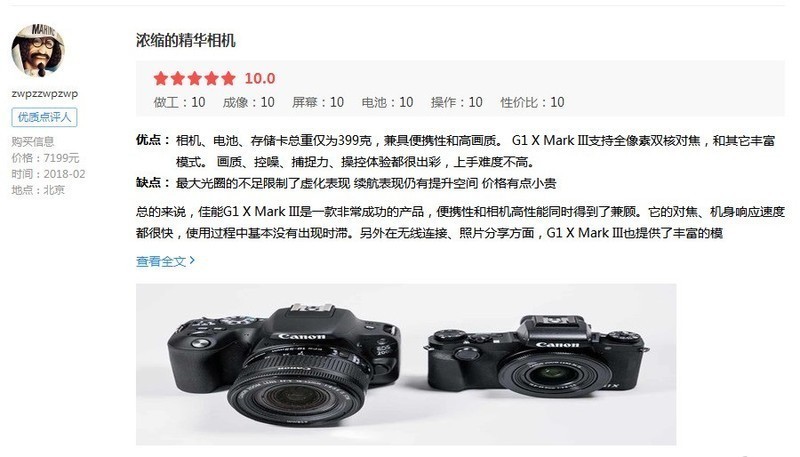Click the 做工：10 rating label
Viewport: 800px width, 457px height.
point(179,103)
